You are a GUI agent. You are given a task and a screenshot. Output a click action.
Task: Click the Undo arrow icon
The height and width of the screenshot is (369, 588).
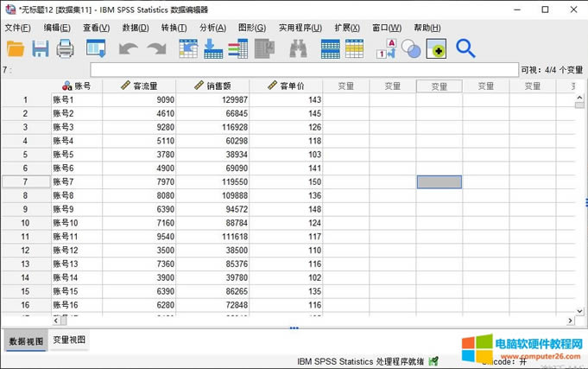click(129, 49)
